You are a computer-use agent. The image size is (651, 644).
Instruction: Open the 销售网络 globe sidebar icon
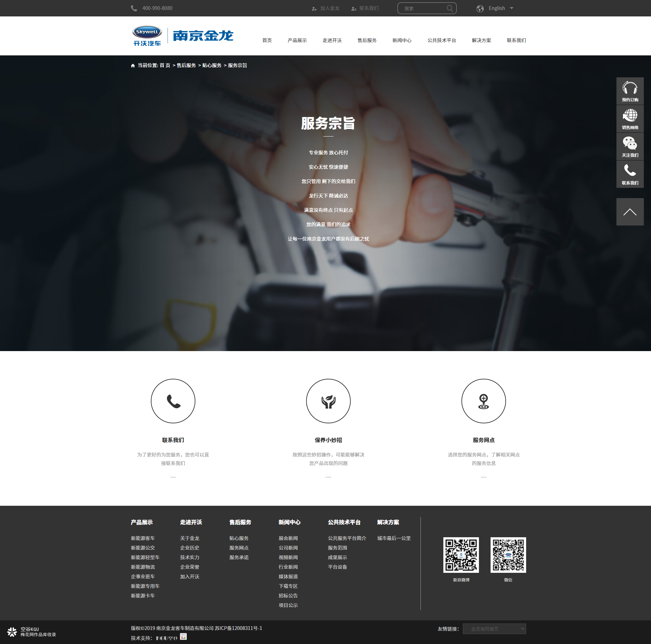pos(630,119)
